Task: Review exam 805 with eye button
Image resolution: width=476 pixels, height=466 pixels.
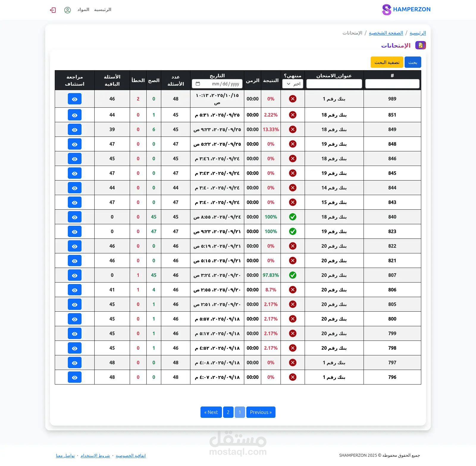Action: pos(75,305)
